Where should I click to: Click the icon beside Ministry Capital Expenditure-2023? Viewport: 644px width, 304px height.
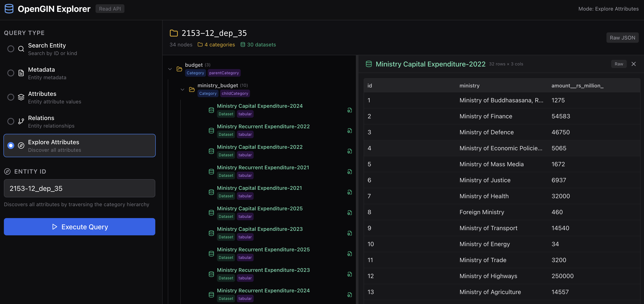[x=350, y=233]
